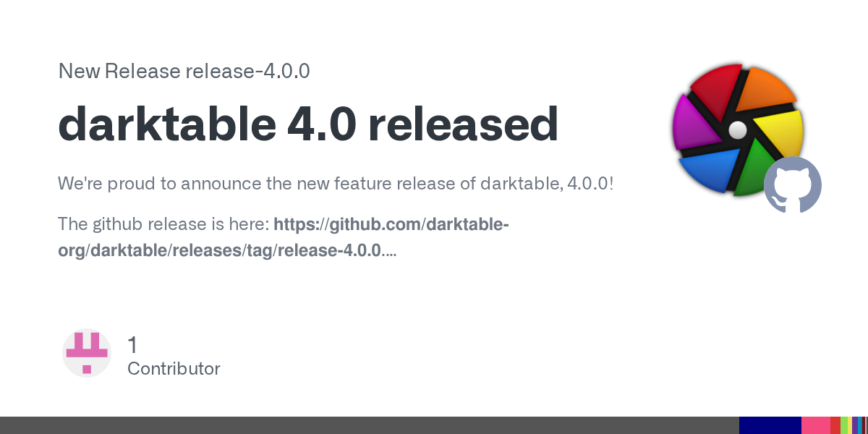Click the 'Contributor' label
868x434 pixels.
point(174,368)
